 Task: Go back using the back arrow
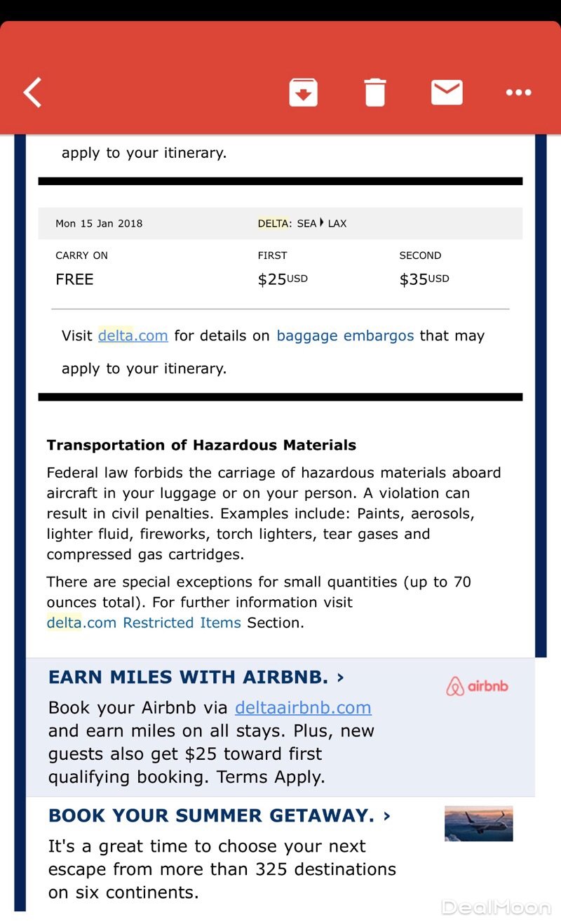click(33, 93)
